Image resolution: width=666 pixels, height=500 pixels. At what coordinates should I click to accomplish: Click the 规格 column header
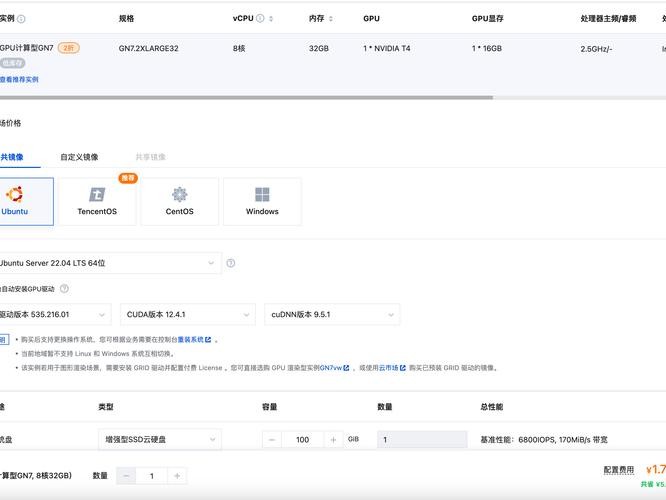click(127, 19)
